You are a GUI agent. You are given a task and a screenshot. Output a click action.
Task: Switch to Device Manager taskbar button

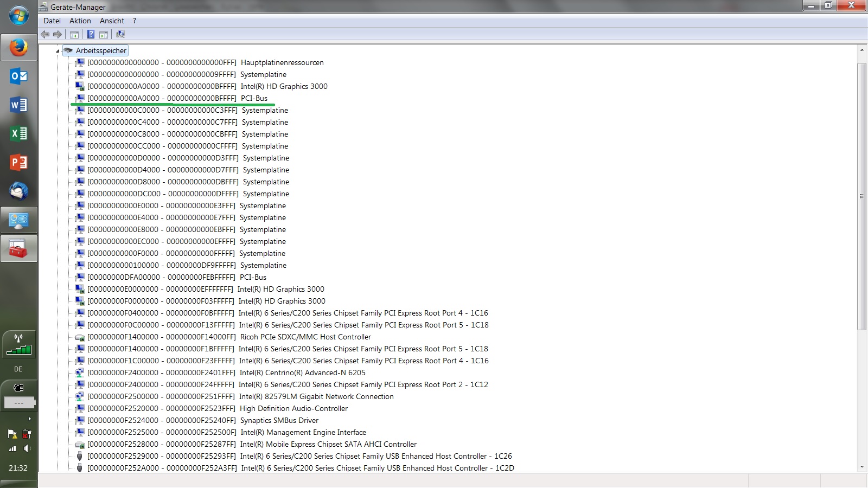click(18, 220)
